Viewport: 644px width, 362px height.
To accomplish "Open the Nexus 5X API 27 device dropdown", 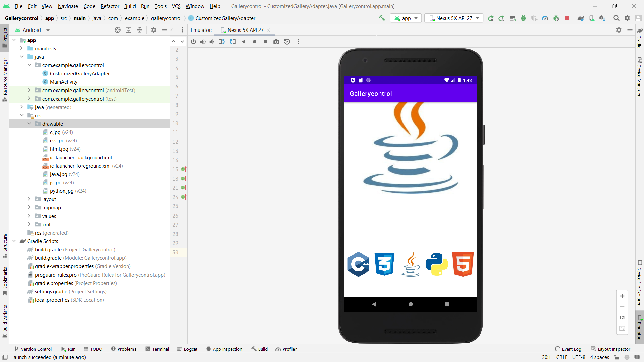I will (x=454, y=18).
